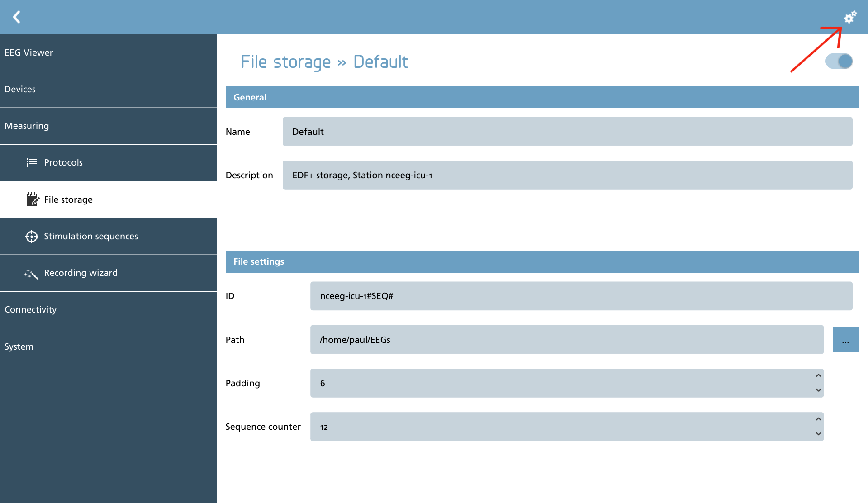
Task: Increase the Padding value
Action: pos(818,376)
